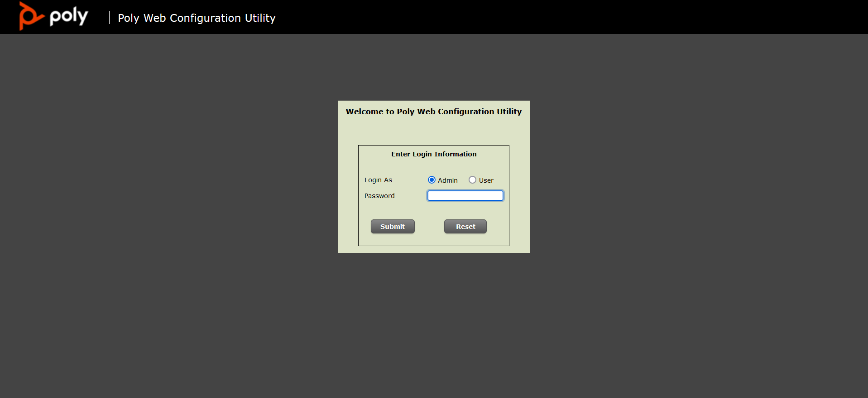Click the Login As label
Viewport: 868px width, 398px height.
click(378, 180)
